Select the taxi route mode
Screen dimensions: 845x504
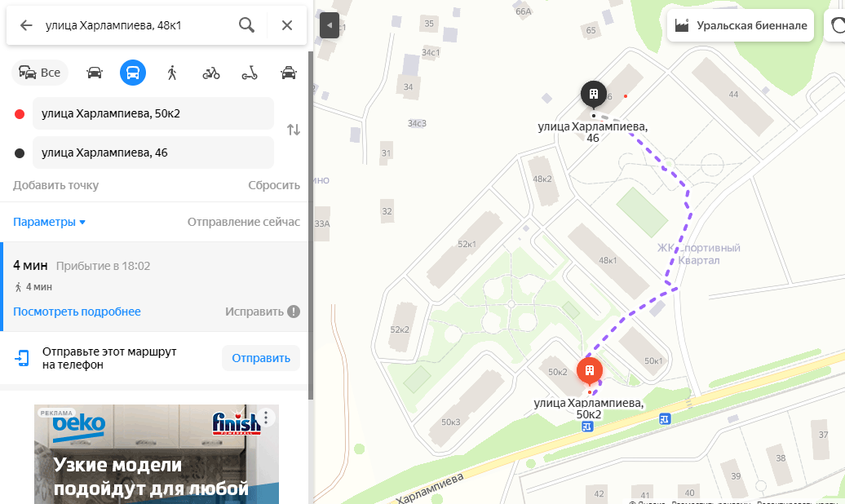289,73
